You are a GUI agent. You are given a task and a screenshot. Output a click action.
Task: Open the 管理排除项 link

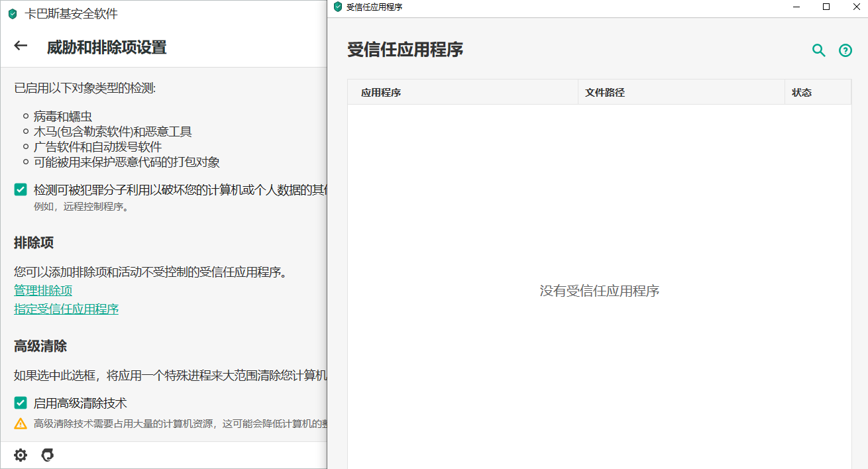[43, 290]
